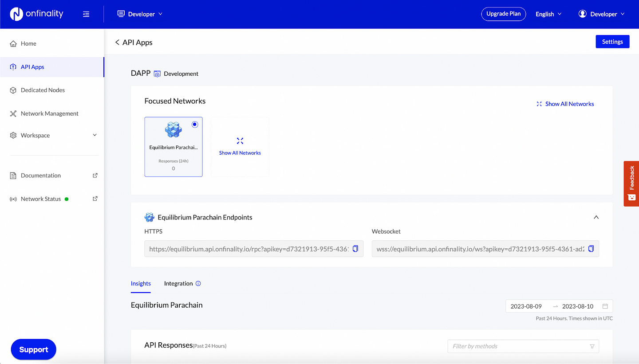Open the Developer workspace dropdown

pos(140,14)
